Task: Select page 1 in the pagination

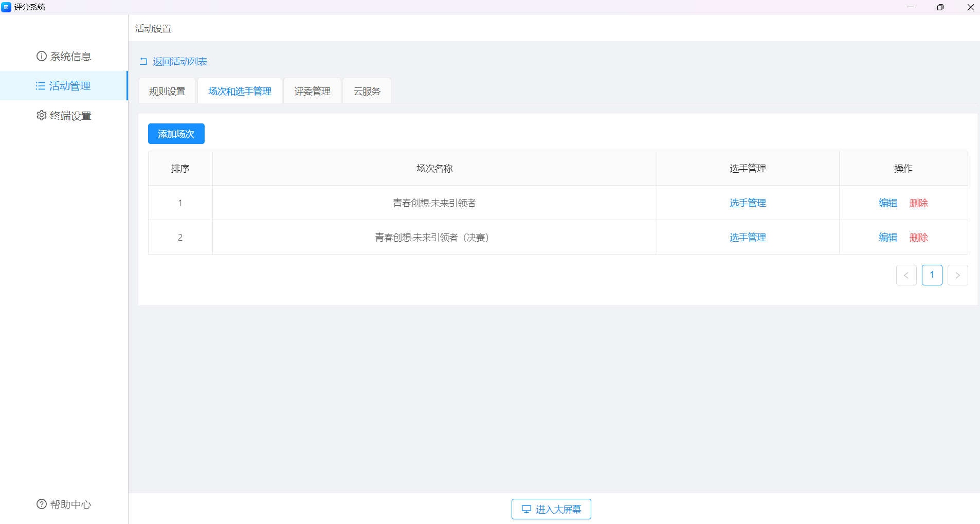Action: (932, 275)
